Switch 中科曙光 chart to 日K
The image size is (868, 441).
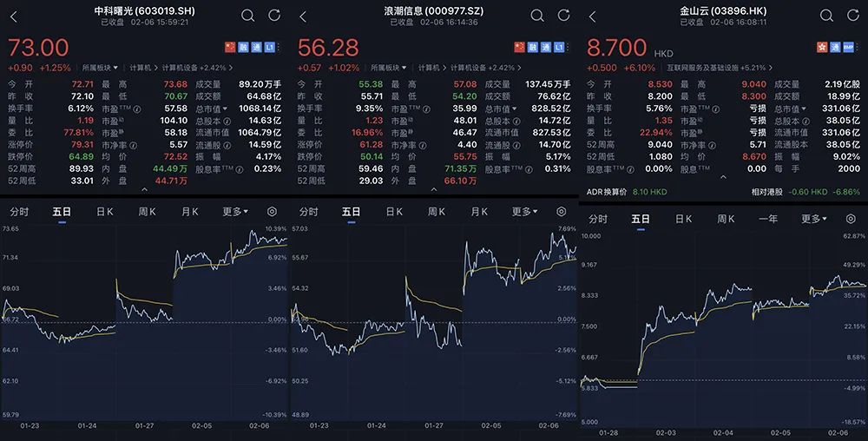tap(105, 212)
